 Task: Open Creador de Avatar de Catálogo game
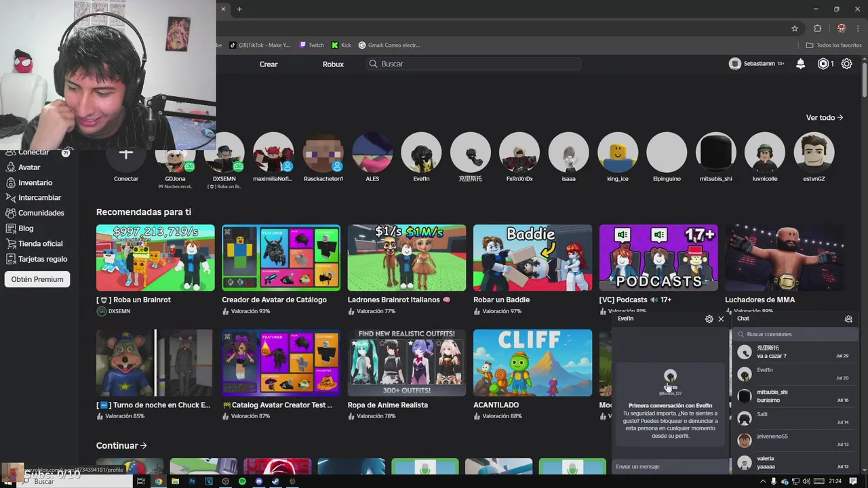pyautogui.click(x=281, y=258)
